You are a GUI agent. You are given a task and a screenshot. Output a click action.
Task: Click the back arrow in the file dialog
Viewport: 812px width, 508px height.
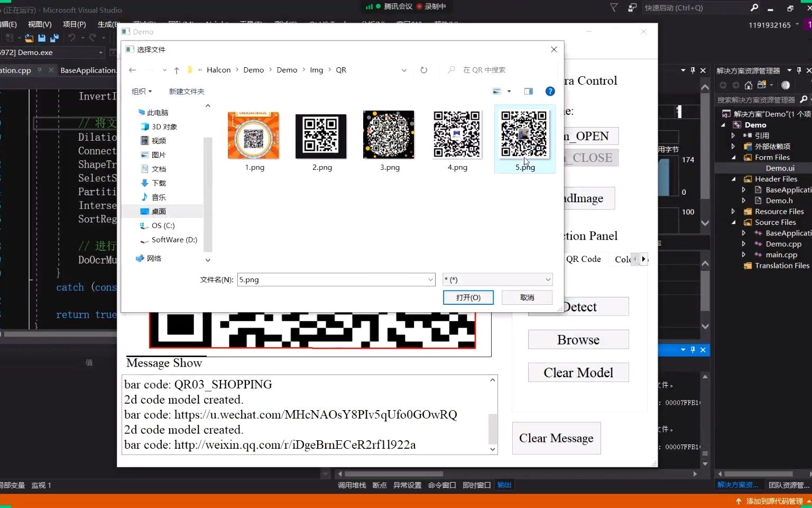tap(133, 70)
